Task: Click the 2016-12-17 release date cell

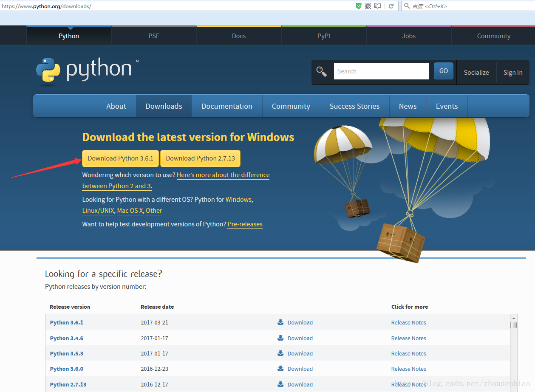Action: coord(155,384)
